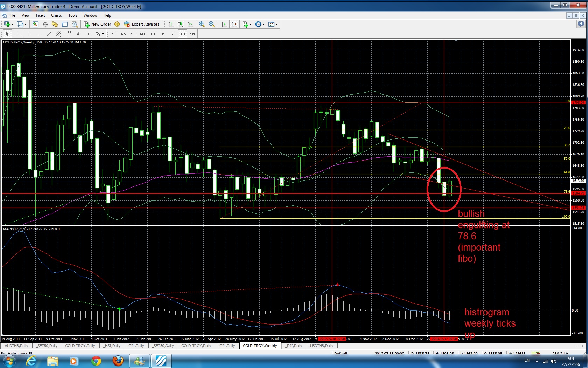
Task: Select the D1 timeframe button
Action: [x=173, y=34]
